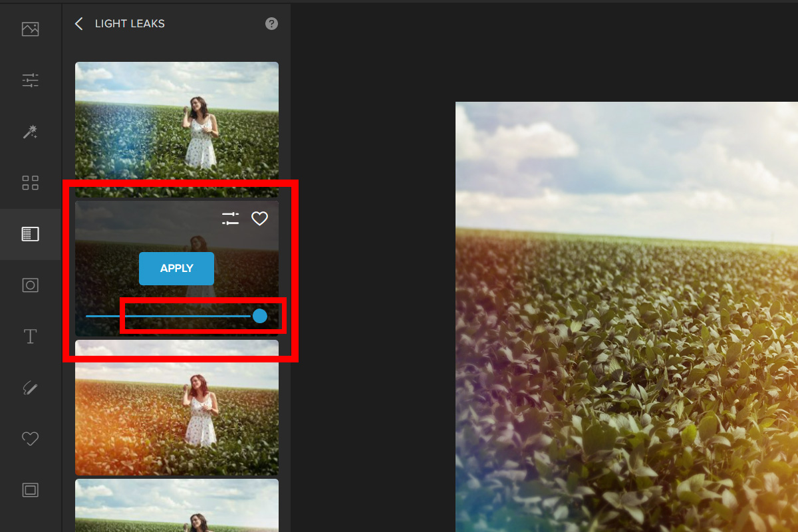798x532 pixels.
Task: Favorite the selected light leak effect
Action: click(x=259, y=218)
